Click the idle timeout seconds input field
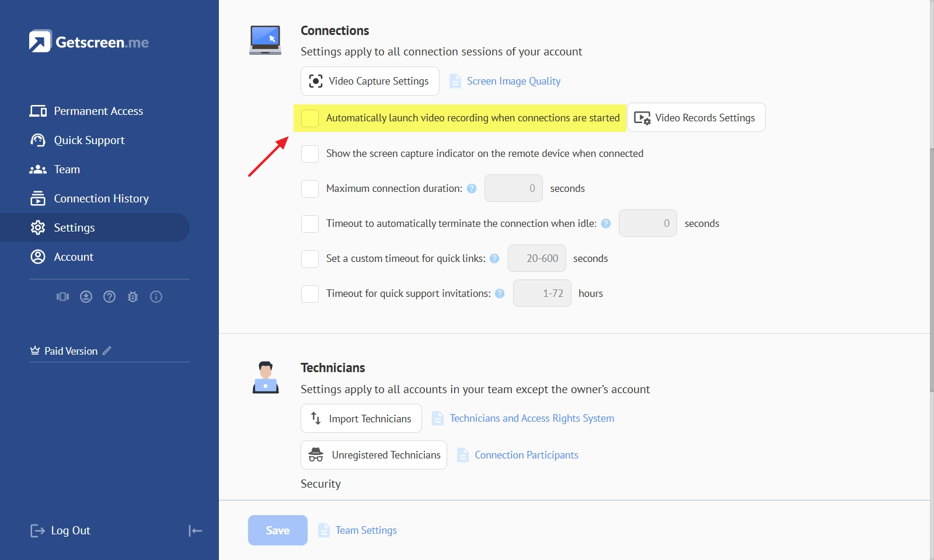Image resolution: width=934 pixels, height=560 pixels. (x=647, y=223)
